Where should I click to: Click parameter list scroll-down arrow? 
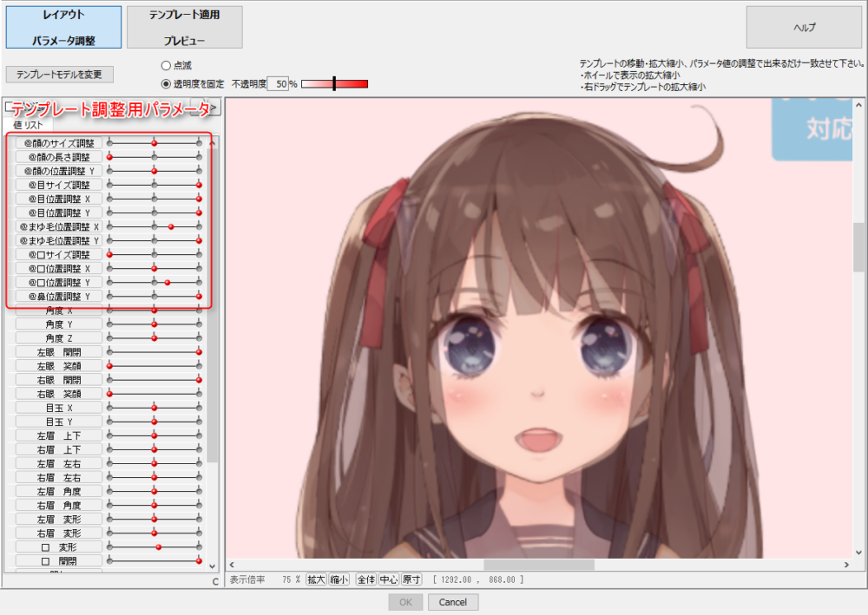click(x=213, y=566)
